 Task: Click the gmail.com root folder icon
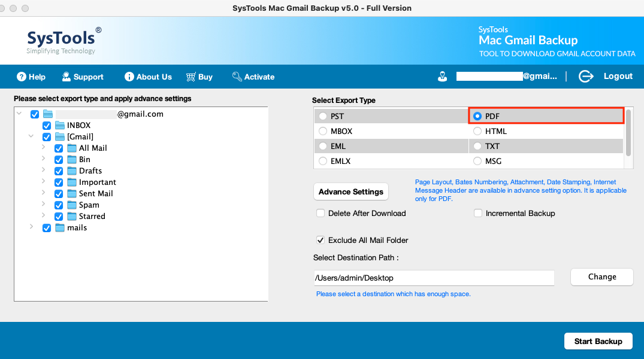tap(48, 114)
